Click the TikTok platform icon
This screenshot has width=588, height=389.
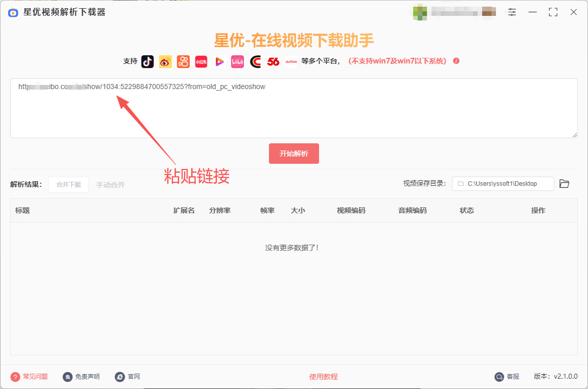coord(147,61)
